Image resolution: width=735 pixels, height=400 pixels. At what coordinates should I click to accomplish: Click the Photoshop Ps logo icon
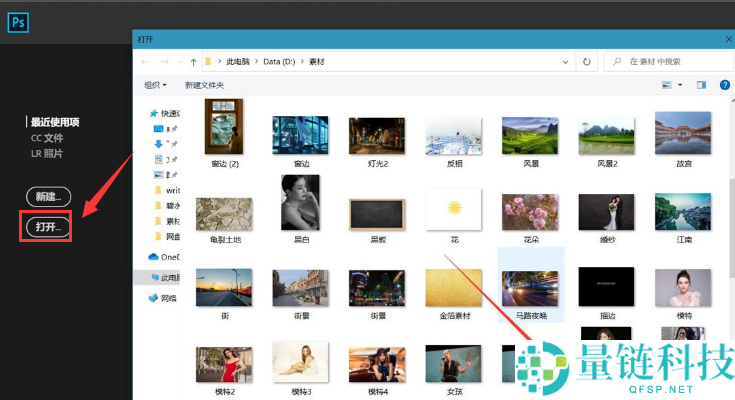[x=18, y=22]
